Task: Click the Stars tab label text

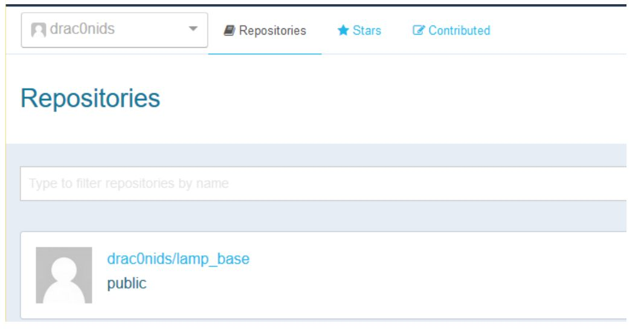Action: (367, 30)
